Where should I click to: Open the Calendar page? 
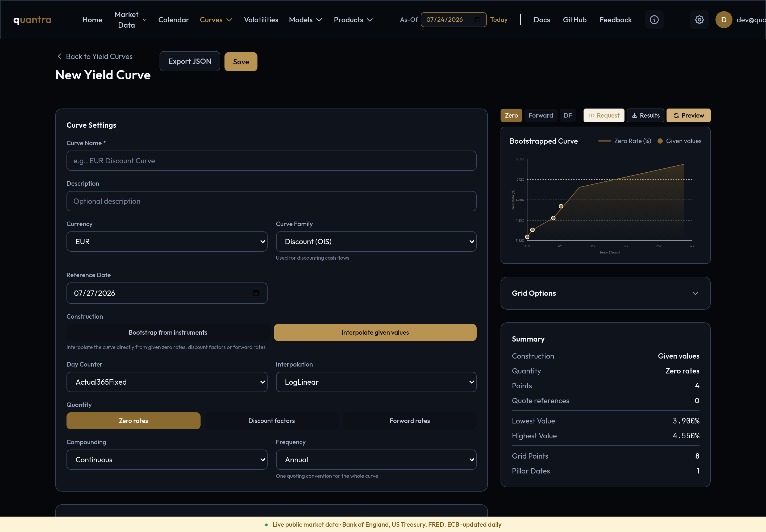pyautogui.click(x=173, y=20)
